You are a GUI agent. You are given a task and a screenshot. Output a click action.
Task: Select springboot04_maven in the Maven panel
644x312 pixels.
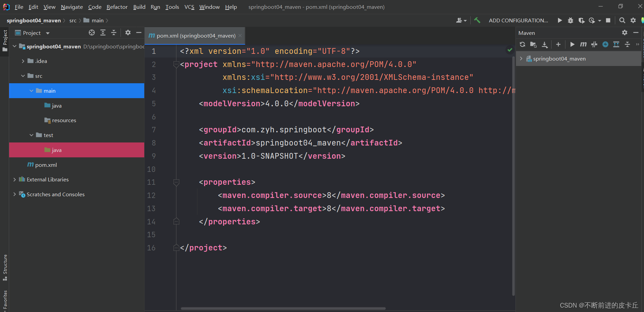pyautogui.click(x=559, y=59)
